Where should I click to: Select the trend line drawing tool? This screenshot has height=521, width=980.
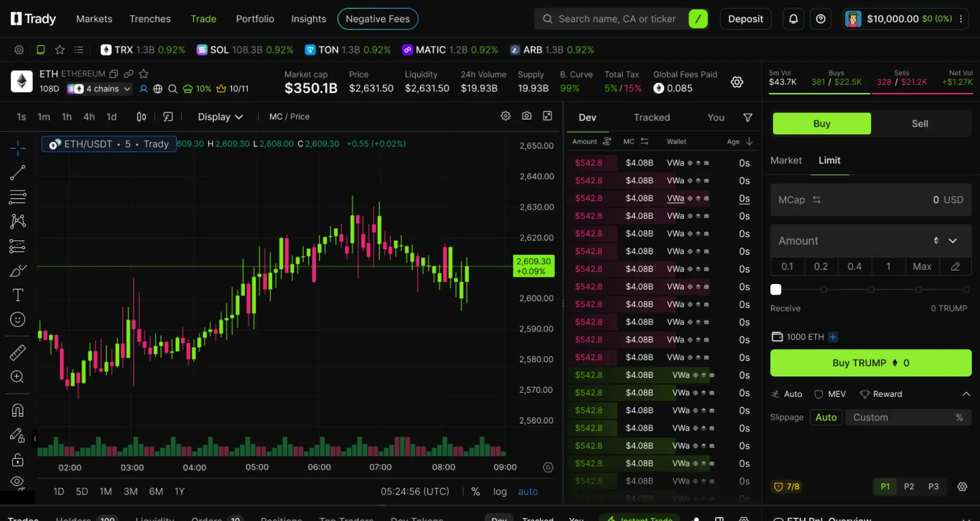(x=18, y=173)
